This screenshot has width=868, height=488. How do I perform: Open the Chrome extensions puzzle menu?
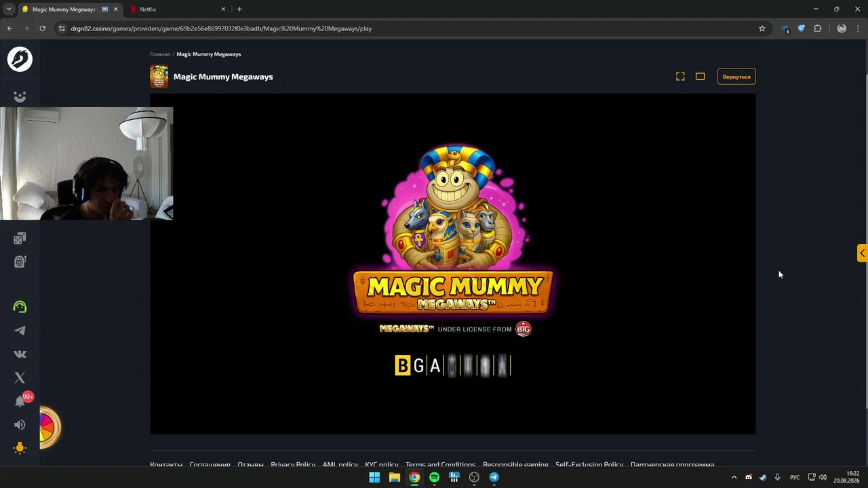click(817, 28)
